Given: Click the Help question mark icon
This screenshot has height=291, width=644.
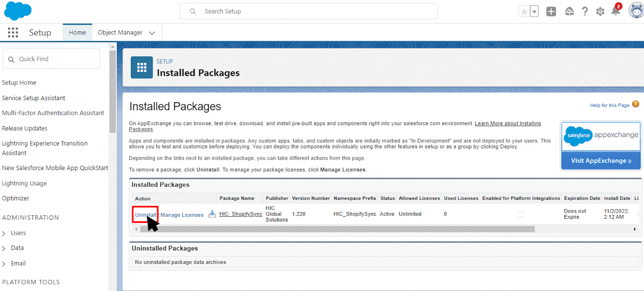Looking at the screenshot, I should pos(585,12).
